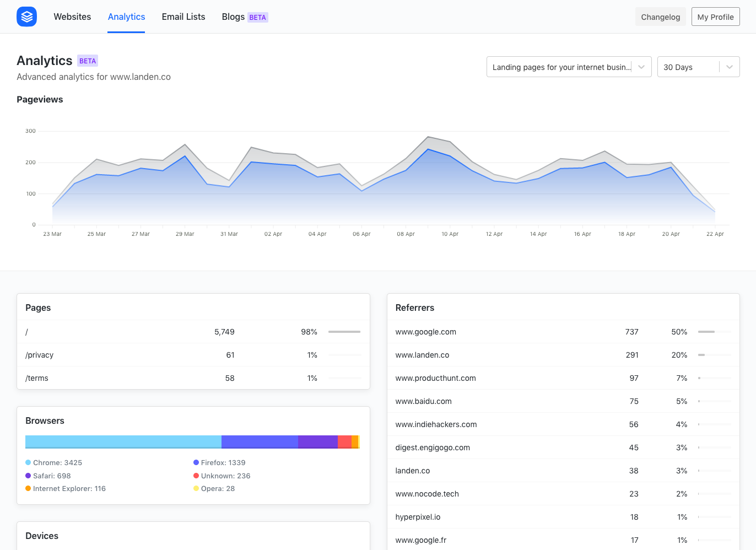756x550 pixels.
Task: Click the My Profile button
Action: coord(715,17)
